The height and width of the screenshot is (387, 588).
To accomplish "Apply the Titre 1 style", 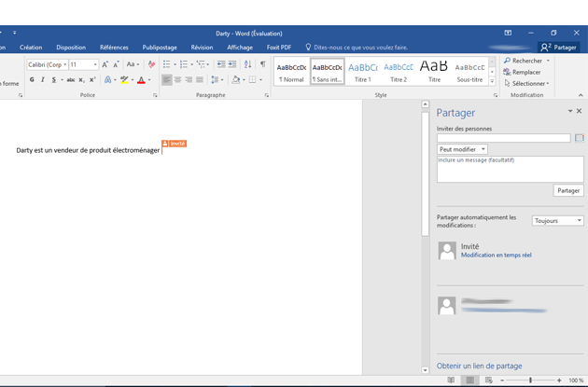I will (x=363, y=72).
